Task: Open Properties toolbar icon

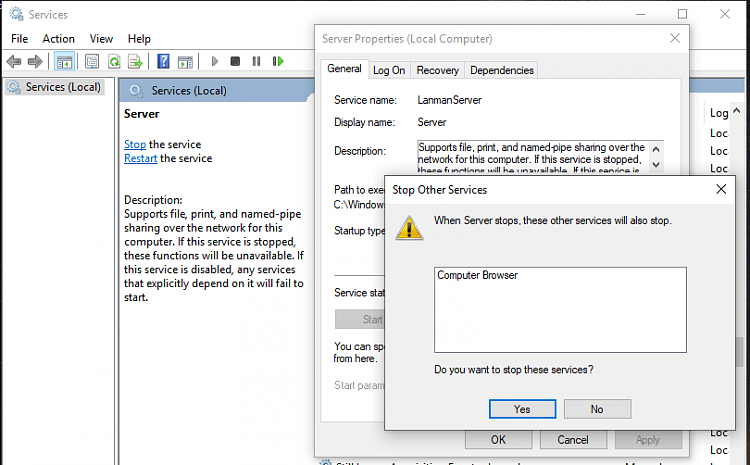Action: click(92, 61)
